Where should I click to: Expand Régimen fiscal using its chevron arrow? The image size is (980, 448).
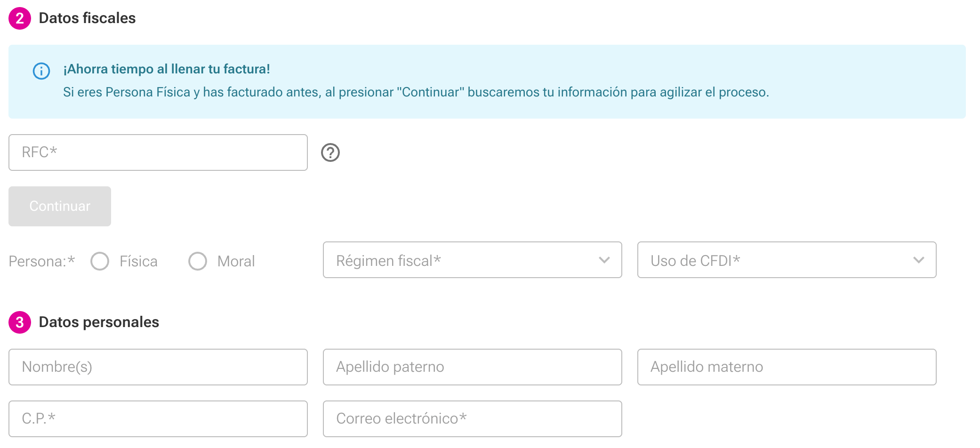[x=605, y=260]
